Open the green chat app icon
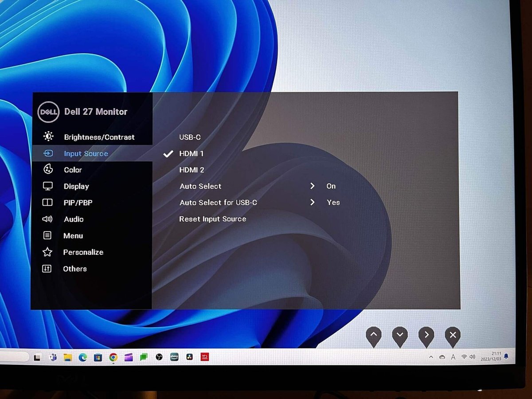Viewport: 532px width, 399px height. tap(144, 357)
